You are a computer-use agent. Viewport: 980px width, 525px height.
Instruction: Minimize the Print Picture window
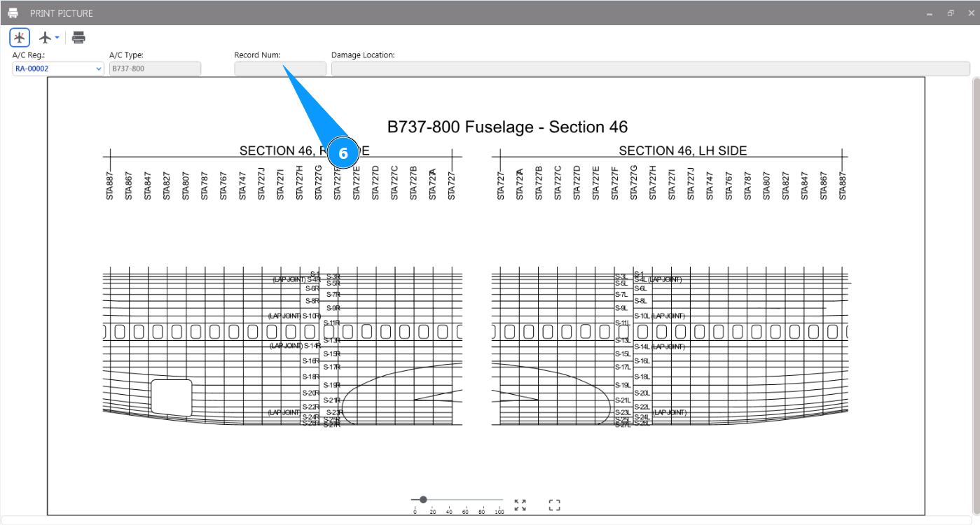(x=930, y=13)
